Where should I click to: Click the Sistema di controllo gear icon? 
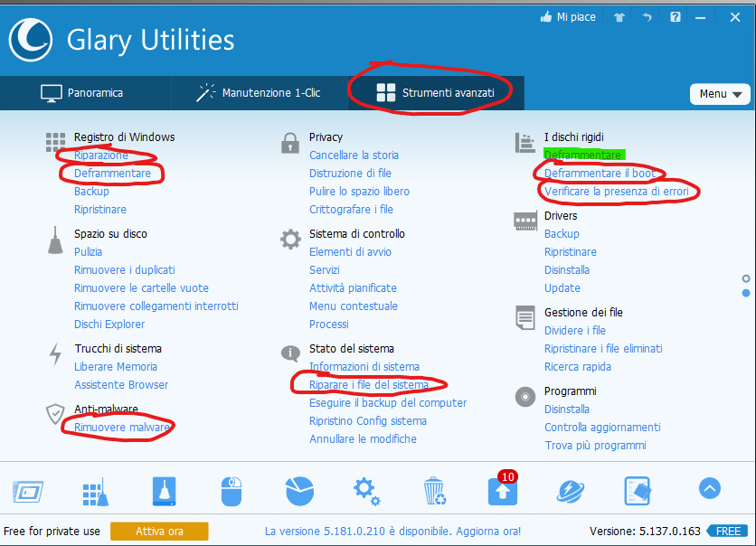[x=290, y=239]
